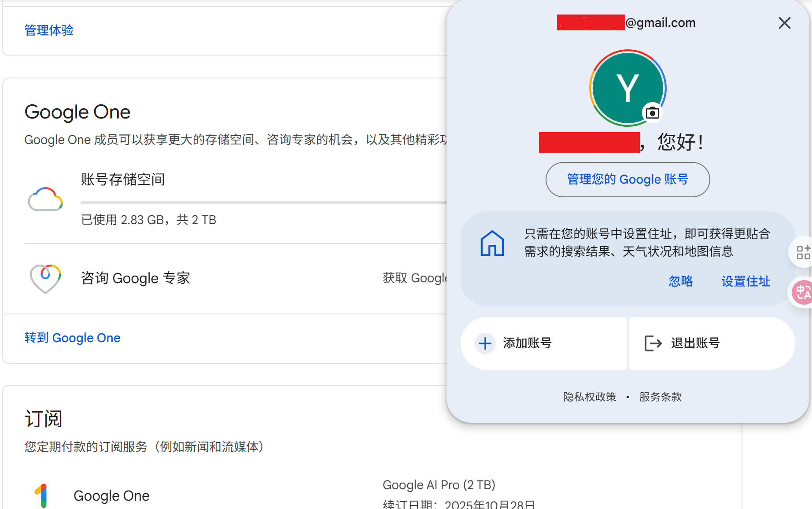Click the Google expert heart icon
Viewport: 812px width, 509px height.
pyautogui.click(x=45, y=278)
